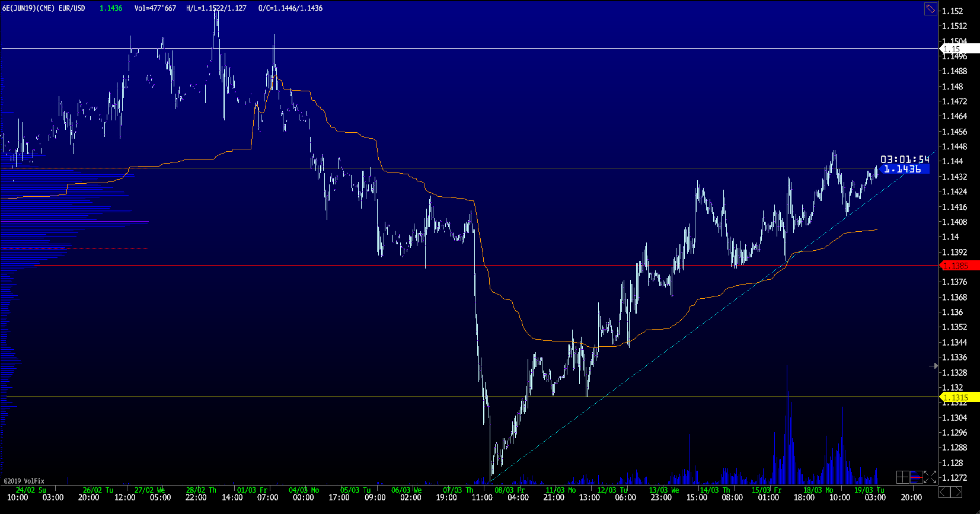This screenshot has height=514, width=980.
Task: Click the 24/02 Su date on time axis
Action: click(x=31, y=490)
